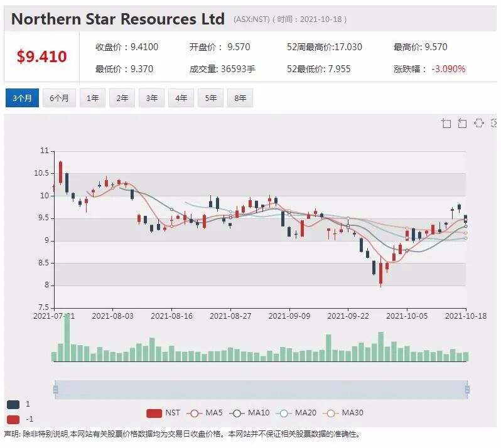Viewport: 501px width, 448px height.
Task: Toggle the MA5 line legend
Action: point(204,413)
